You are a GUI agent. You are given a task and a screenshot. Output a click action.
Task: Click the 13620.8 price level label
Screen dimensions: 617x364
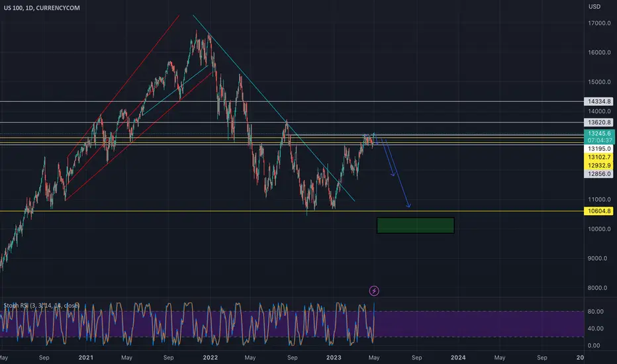click(599, 122)
